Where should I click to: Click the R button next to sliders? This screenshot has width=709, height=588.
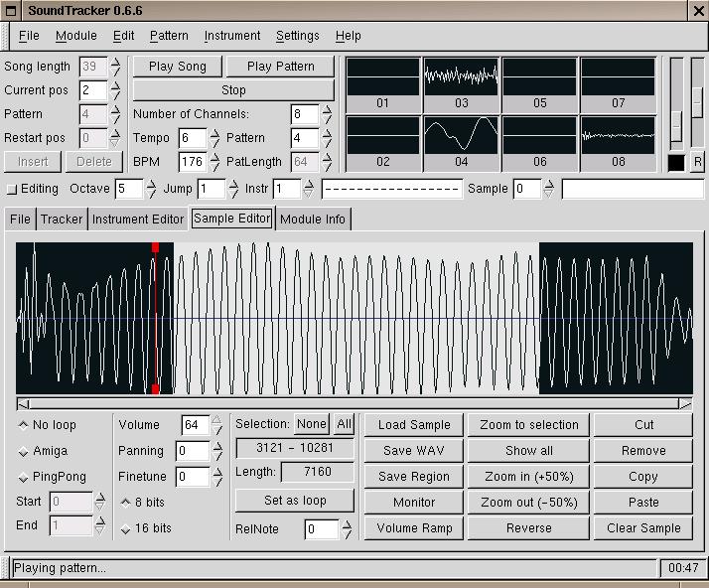(698, 162)
